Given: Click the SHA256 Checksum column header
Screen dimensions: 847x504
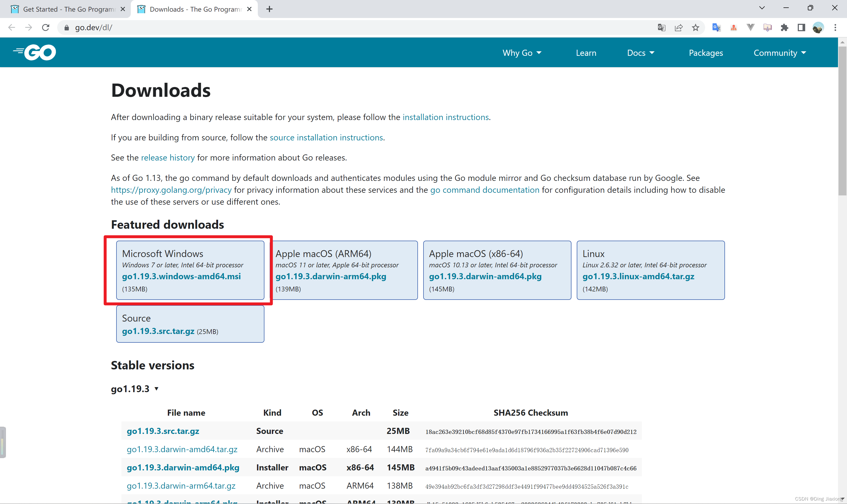Looking at the screenshot, I should click(x=530, y=413).
